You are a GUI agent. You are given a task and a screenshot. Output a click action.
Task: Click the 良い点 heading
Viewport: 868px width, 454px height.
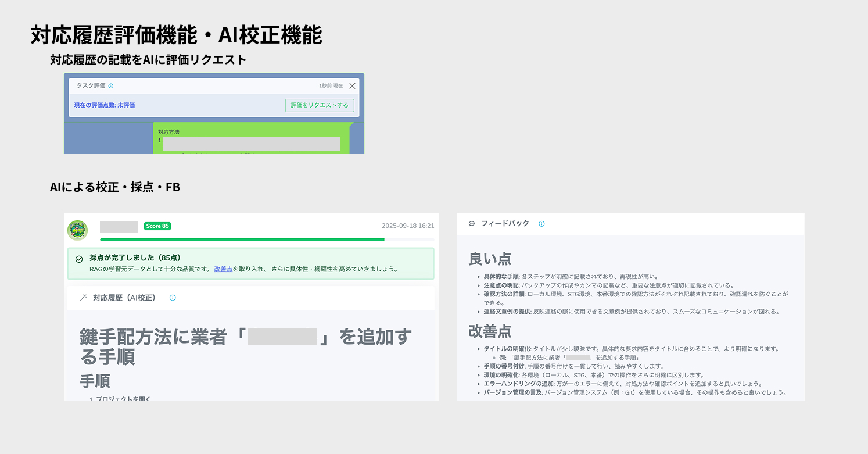[490, 259]
